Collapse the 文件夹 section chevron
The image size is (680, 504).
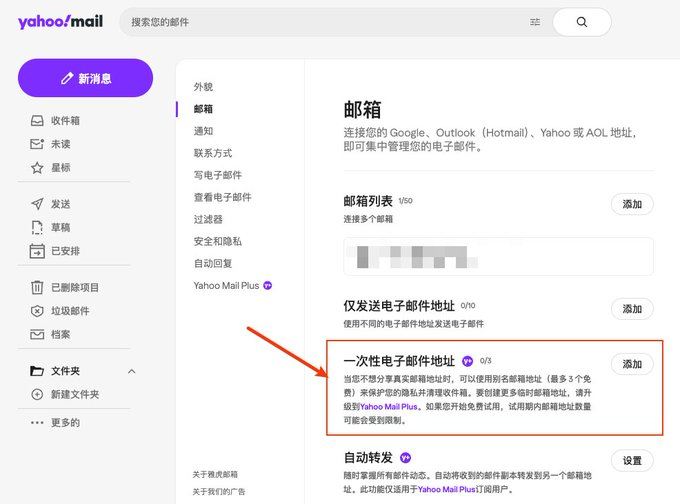[131, 371]
